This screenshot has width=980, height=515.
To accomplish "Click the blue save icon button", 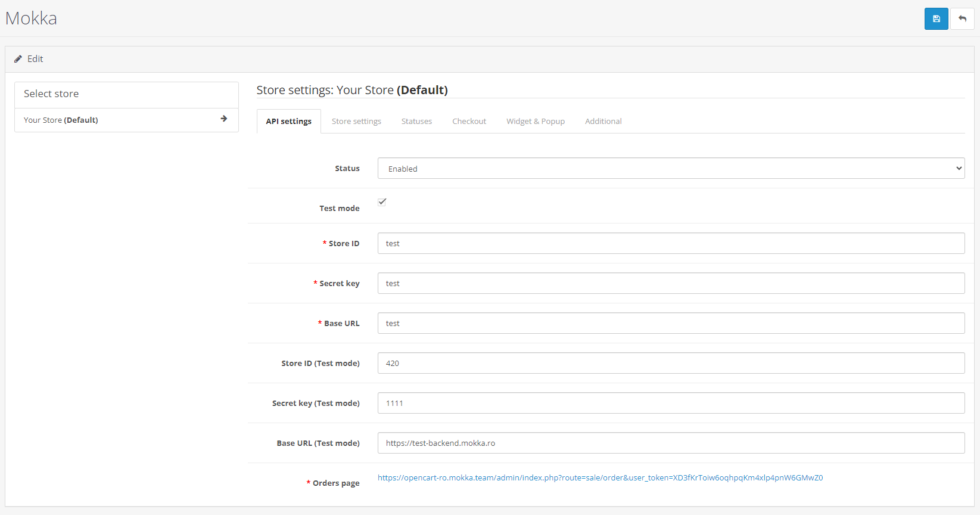I will tap(936, 18).
